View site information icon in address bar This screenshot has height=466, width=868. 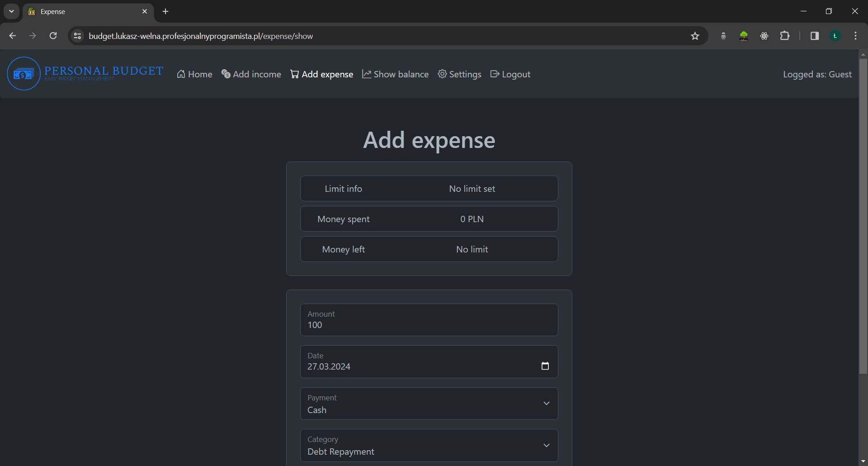click(78, 36)
